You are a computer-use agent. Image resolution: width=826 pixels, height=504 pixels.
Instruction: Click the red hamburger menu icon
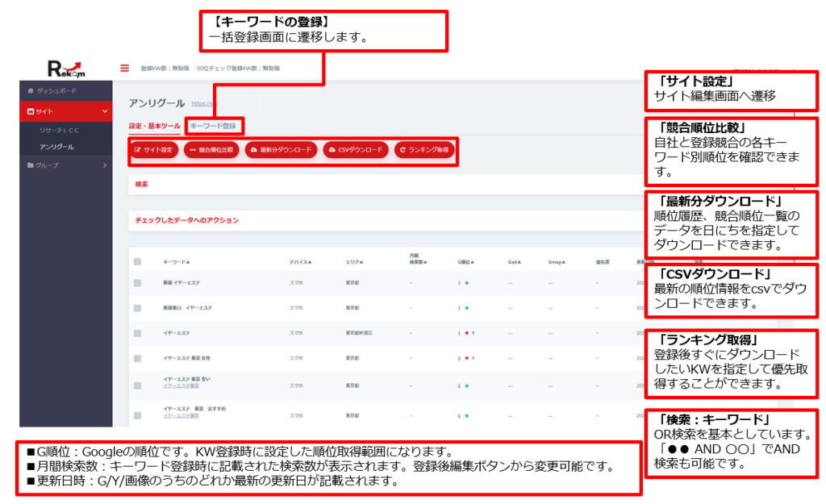coord(125,69)
